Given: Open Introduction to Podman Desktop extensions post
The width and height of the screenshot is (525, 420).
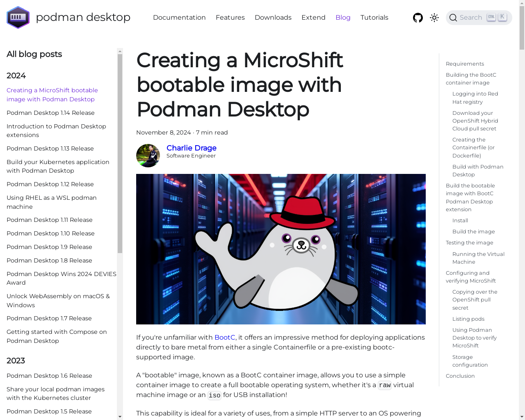Looking at the screenshot, I should (x=56, y=130).
